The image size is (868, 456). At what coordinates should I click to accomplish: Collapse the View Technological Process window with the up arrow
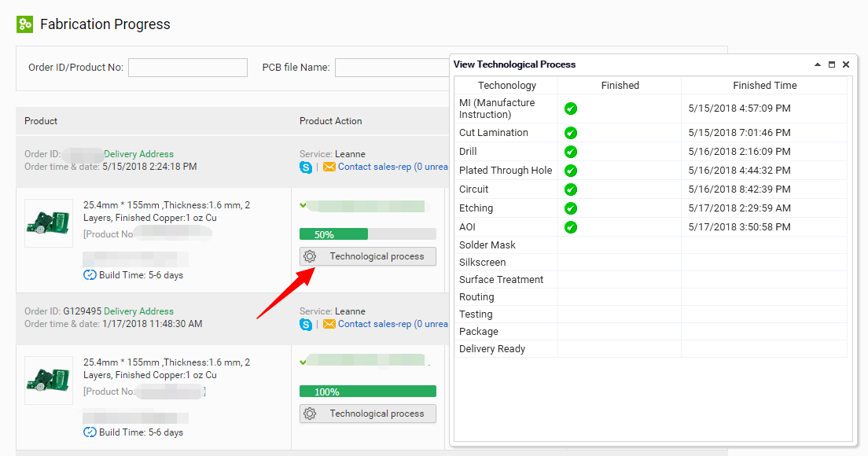(818, 64)
